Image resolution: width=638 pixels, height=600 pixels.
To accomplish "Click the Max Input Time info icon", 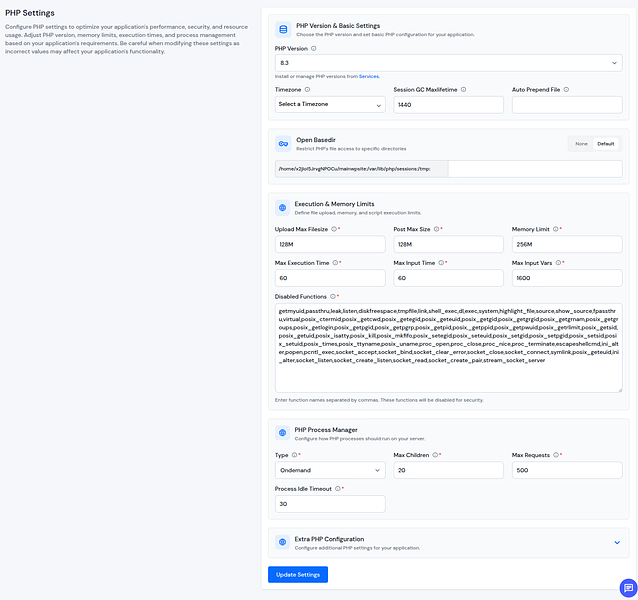I will pyautogui.click(x=441, y=263).
